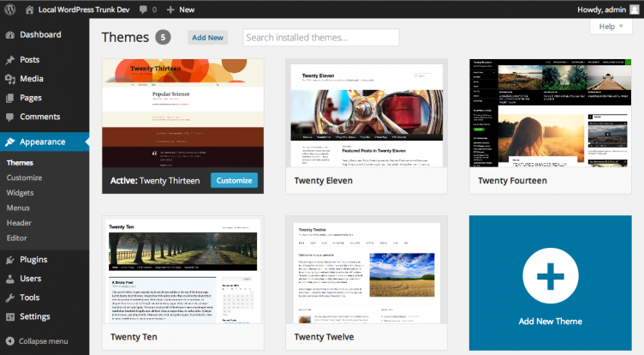This screenshot has width=644, height=355.
Task: Click the Posts pushpin icon
Action: coord(10,60)
